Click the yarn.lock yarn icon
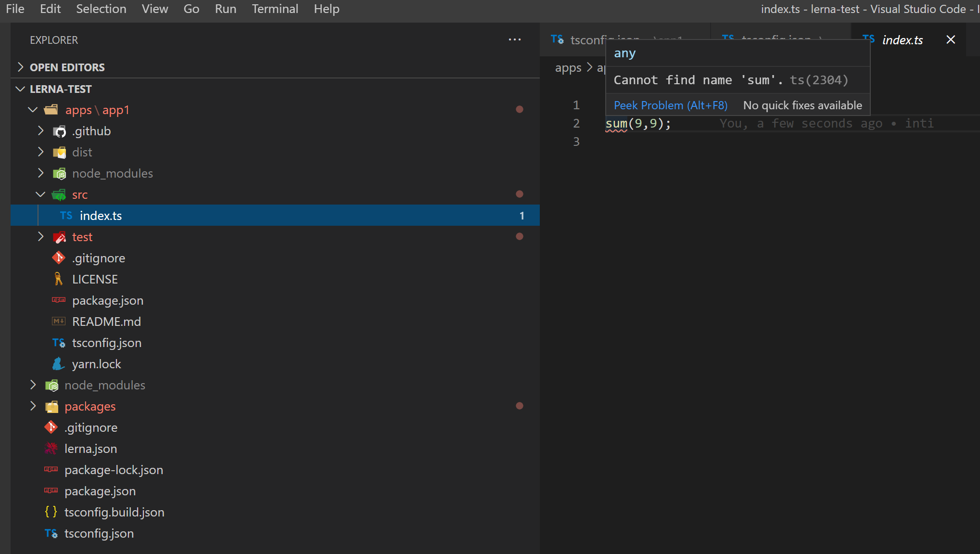 click(x=59, y=364)
